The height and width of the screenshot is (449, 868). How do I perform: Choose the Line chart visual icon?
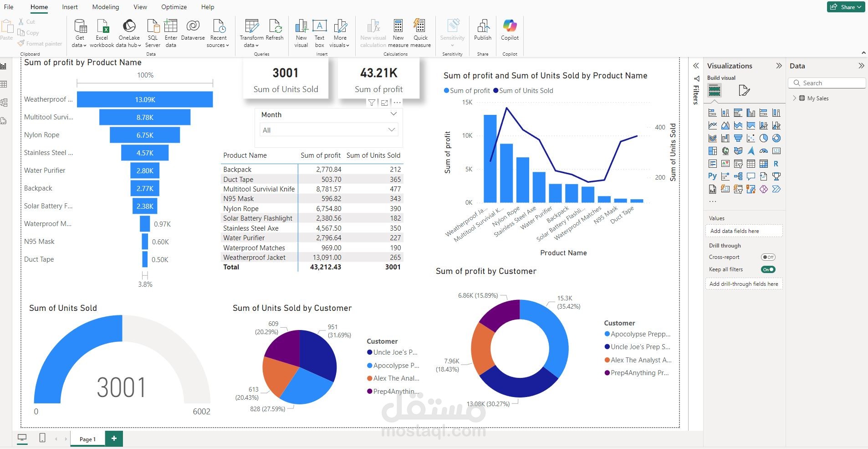(713, 126)
